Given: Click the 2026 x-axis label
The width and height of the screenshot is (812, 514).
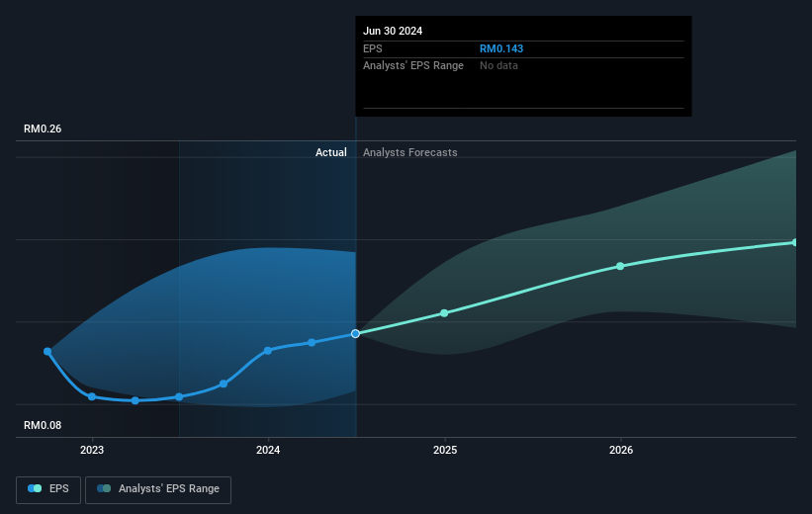Looking at the screenshot, I should coord(621,450).
